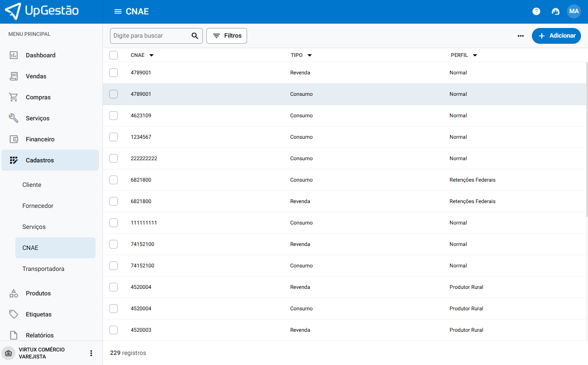Select the checkbox for CNAE 1234567
588x365 pixels.
tap(113, 137)
